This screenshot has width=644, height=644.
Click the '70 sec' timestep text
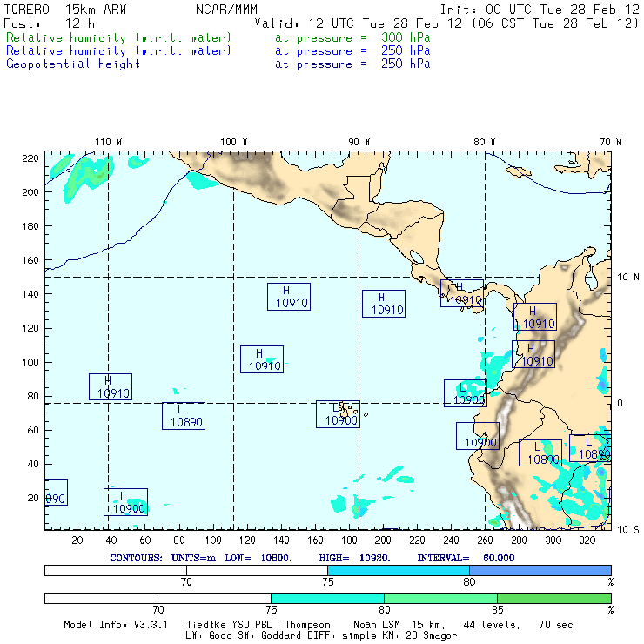tap(556, 625)
